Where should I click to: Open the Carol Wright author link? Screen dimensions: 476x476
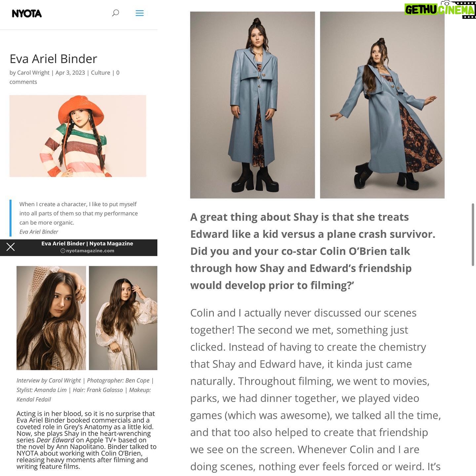(x=33, y=73)
